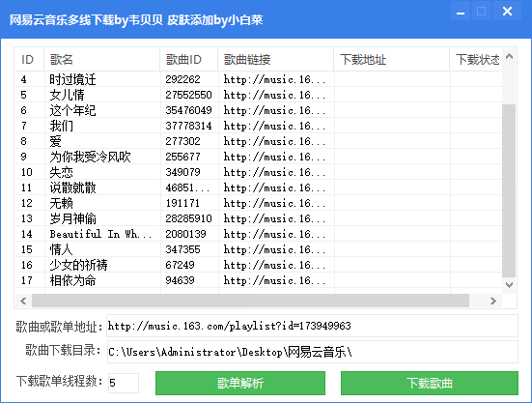
Task: Minimize the downloader window
Action: point(461,12)
